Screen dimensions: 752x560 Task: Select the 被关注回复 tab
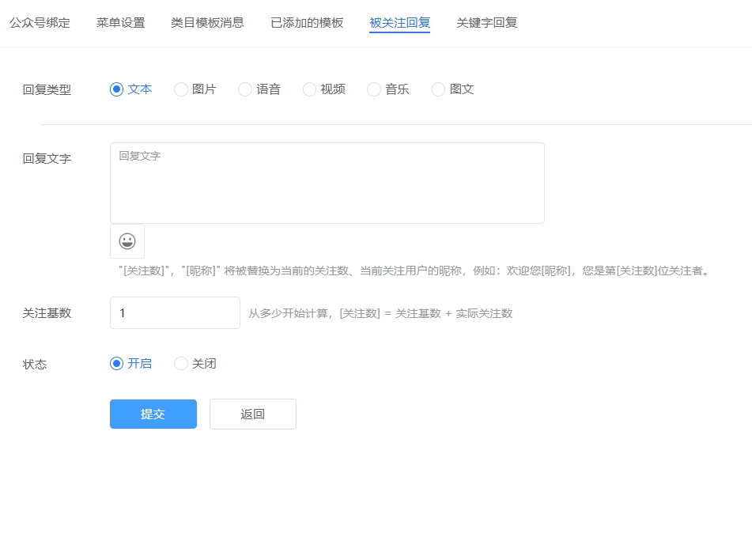click(x=399, y=23)
